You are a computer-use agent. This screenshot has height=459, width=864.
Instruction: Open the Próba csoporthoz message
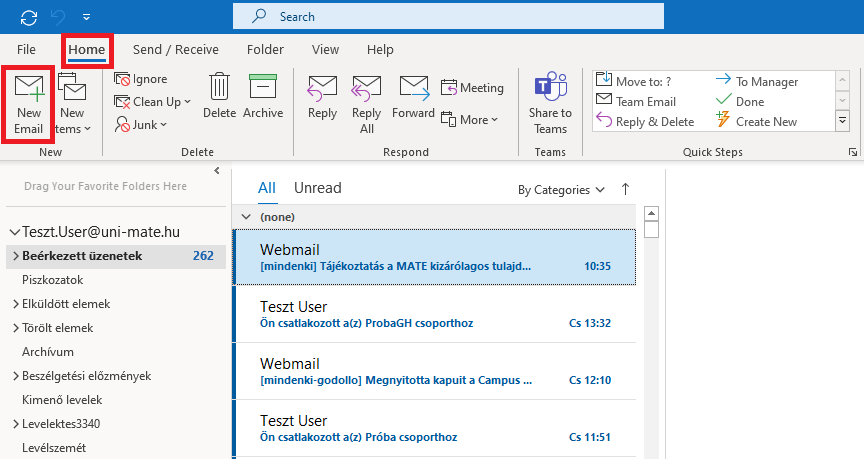tap(435, 428)
